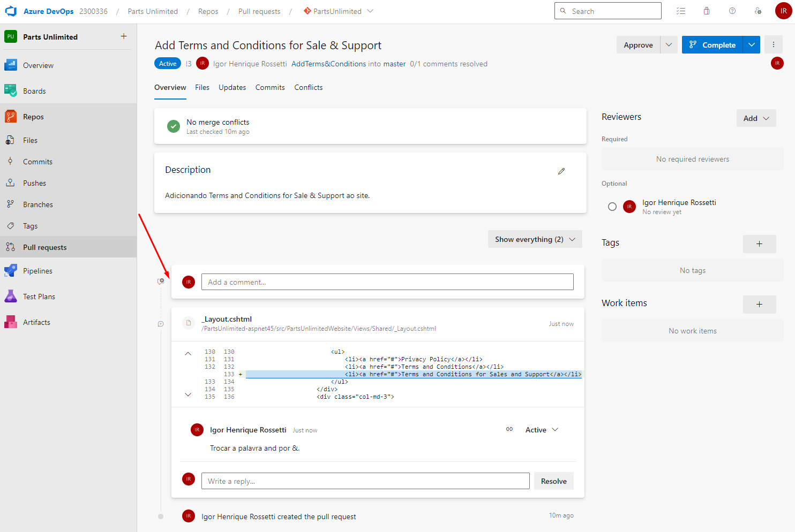Viewport: 795px width, 532px height.
Task: Open more actions ellipsis next to Complete
Action: [774, 45]
